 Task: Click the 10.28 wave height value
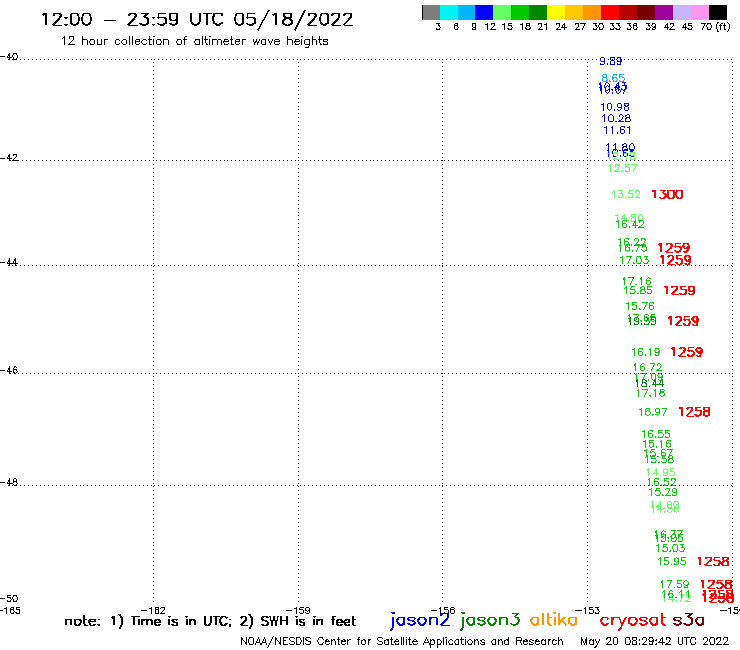coord(616,118)
